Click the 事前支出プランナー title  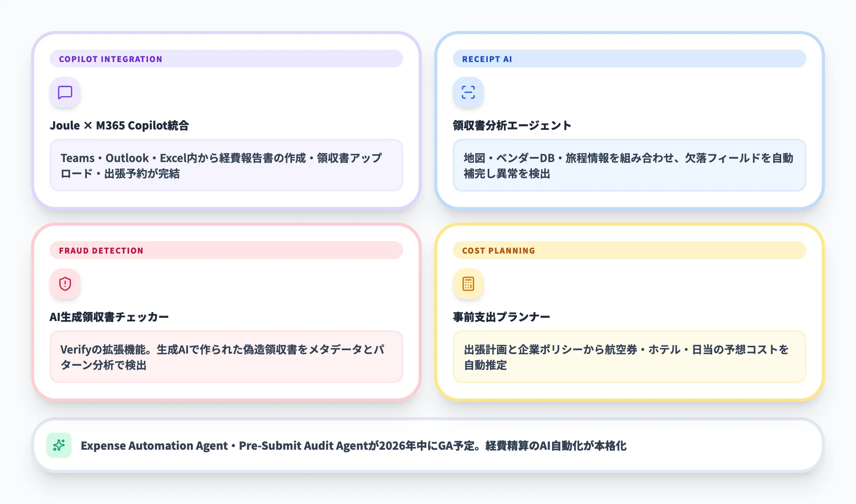[502, 317]
